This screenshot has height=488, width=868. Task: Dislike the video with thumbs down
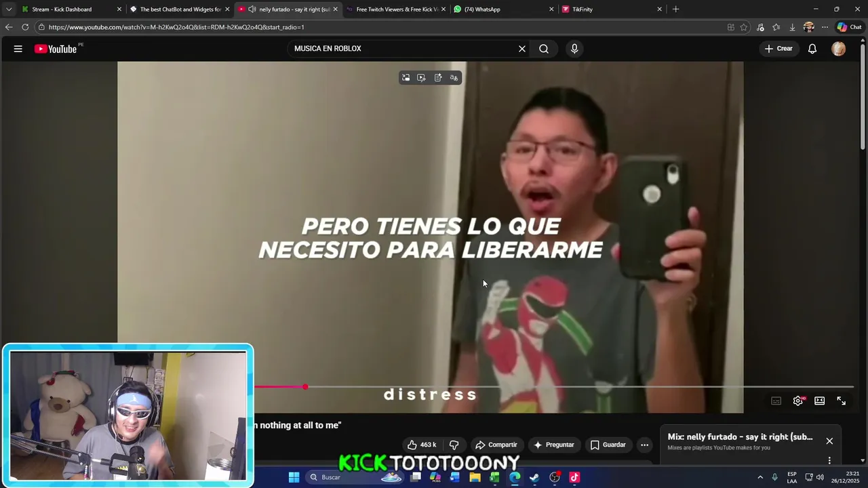tap(454, 445)
